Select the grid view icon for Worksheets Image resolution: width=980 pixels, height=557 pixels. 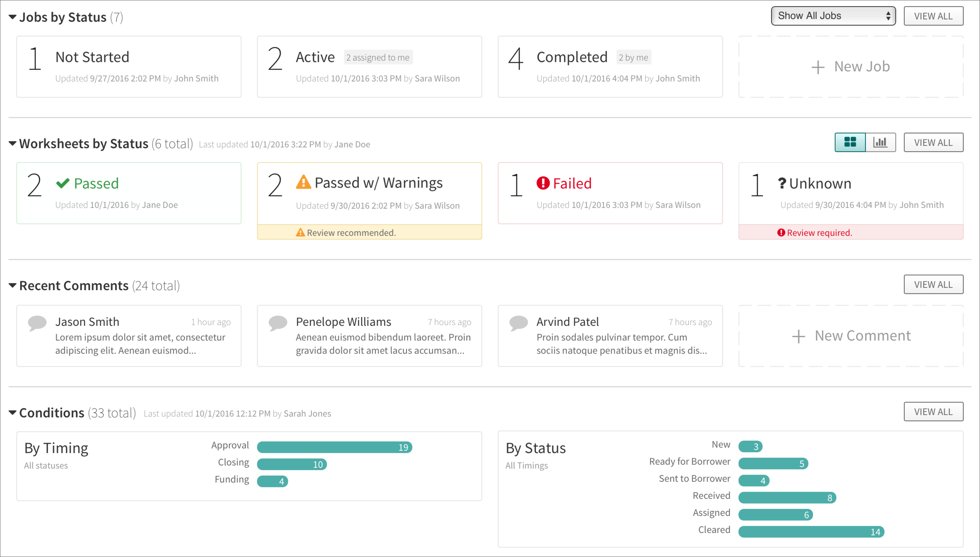click(850, 142)
